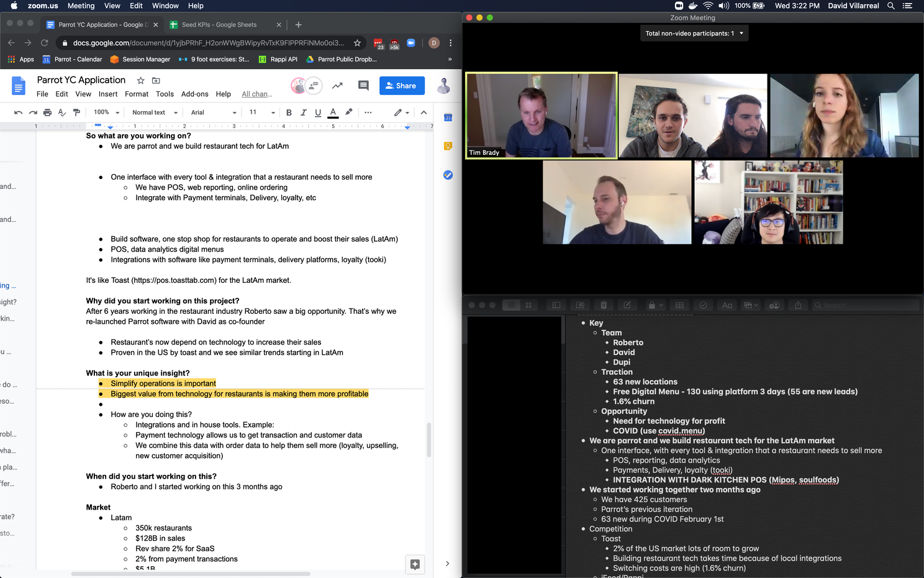Show attachments browser in Notes toolbar
924x578 pixels.
(580, 305)
